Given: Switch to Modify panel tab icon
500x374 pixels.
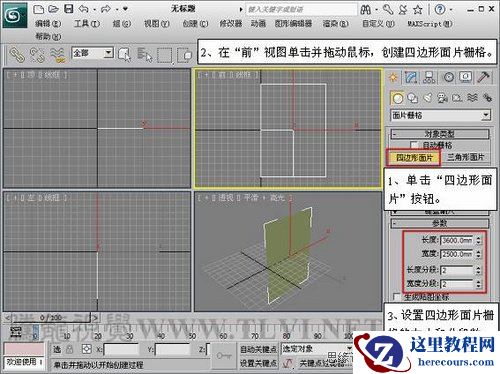Looking at the screenshot, I should (x=411, y=77).
